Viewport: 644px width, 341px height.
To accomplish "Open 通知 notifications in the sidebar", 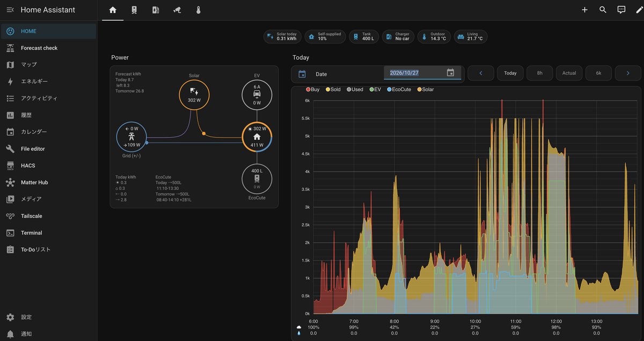I will (49, 334).
